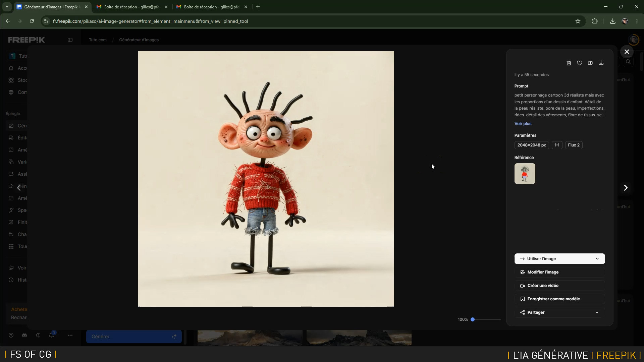Bookmark this page with star
The width and height of the screenshot is (644, 362).
(x=578, y=21)
